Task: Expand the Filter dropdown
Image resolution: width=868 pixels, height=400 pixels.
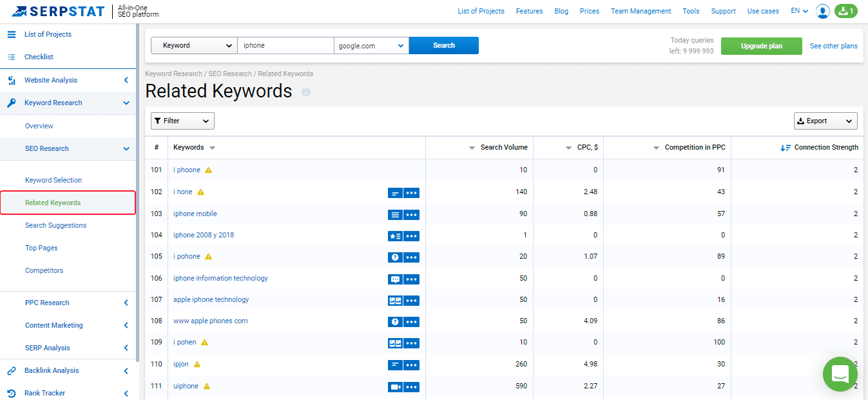Action: point(182,121)
